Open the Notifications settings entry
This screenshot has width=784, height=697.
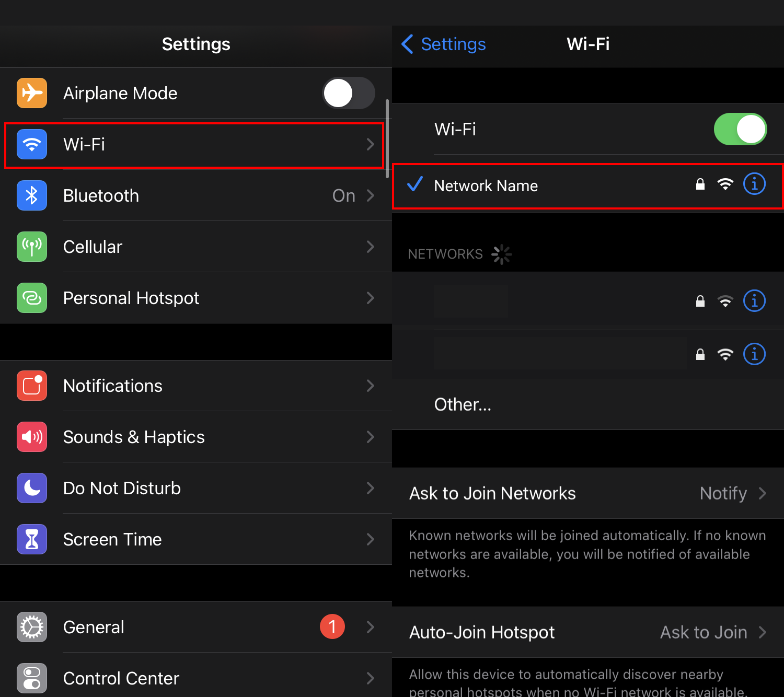tap(196, 386)
